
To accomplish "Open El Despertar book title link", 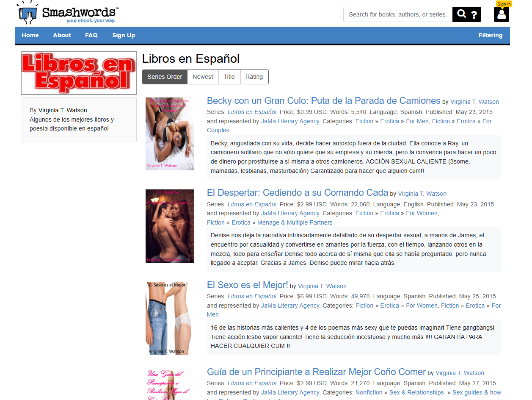I will 298,192.
